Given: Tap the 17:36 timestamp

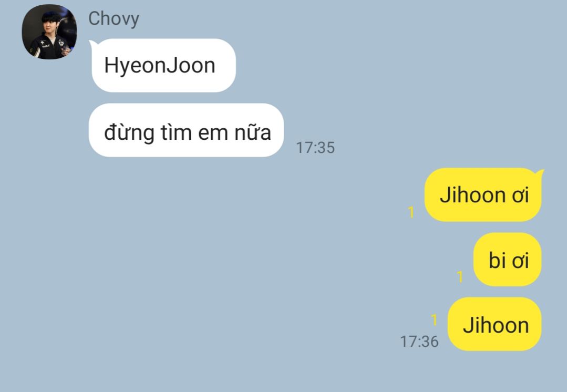Looking at the screenshot, I should coord(419,342).
